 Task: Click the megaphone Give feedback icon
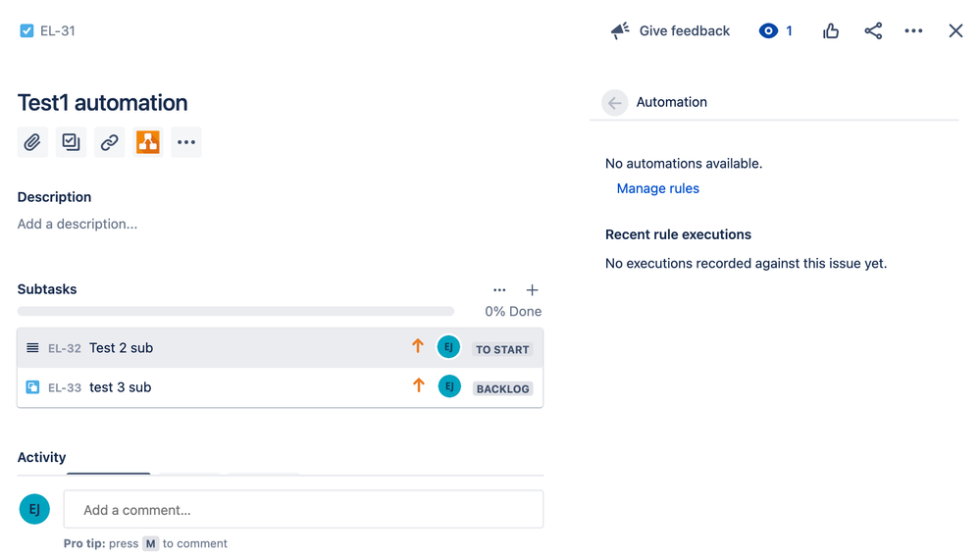620,31
